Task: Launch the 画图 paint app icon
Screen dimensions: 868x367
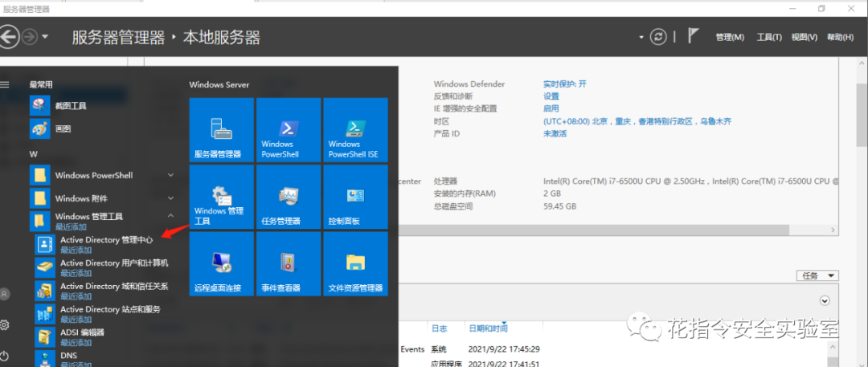Action: tap(41, 128)
